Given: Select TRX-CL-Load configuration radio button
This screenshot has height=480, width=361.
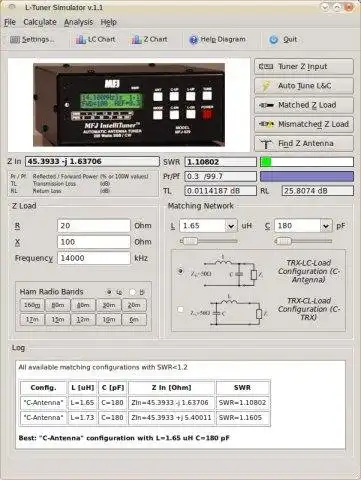Looking at the screenshot, I should [x=180, y=309].
